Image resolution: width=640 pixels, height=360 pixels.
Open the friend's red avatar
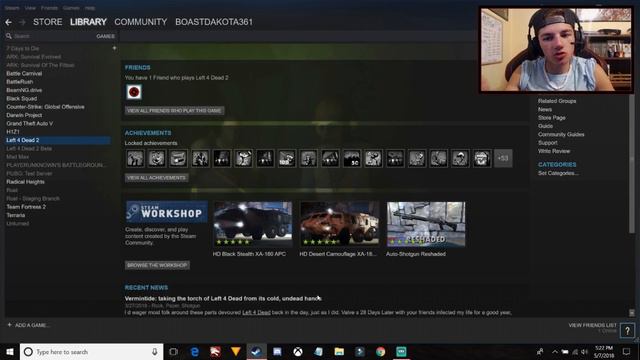click(x=134, y=92)
